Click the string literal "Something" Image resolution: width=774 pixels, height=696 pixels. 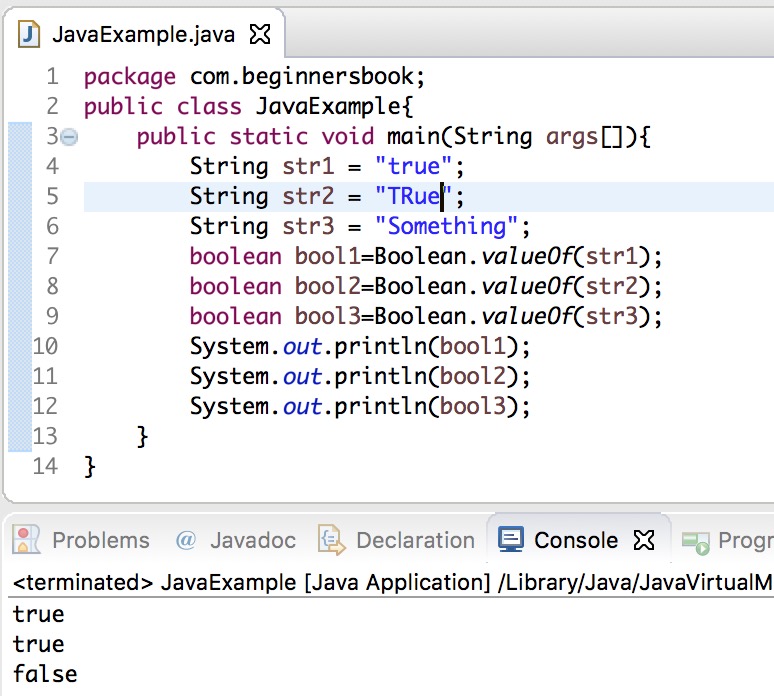[x=446, y=227]
